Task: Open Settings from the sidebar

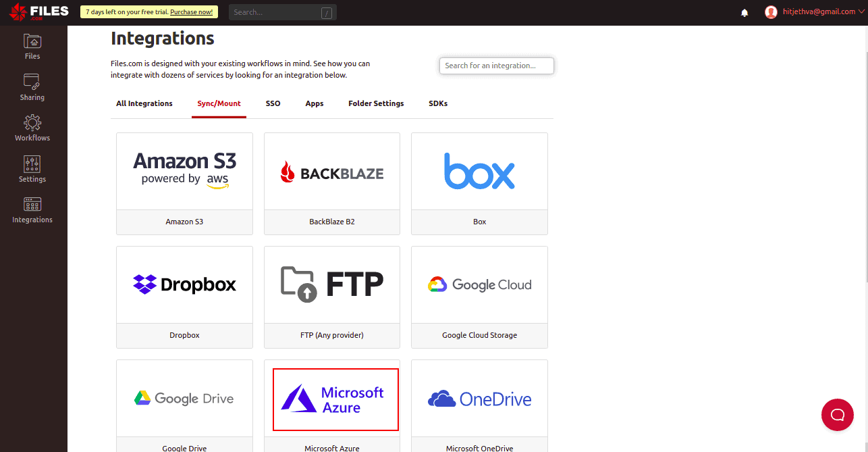Action: click(32, 170)
